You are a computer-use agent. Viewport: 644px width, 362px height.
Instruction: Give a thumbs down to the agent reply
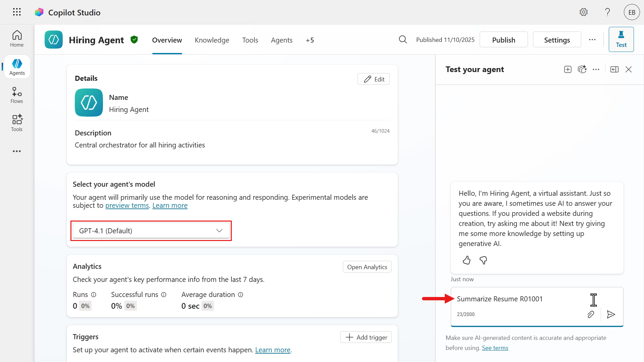(483, 260)
